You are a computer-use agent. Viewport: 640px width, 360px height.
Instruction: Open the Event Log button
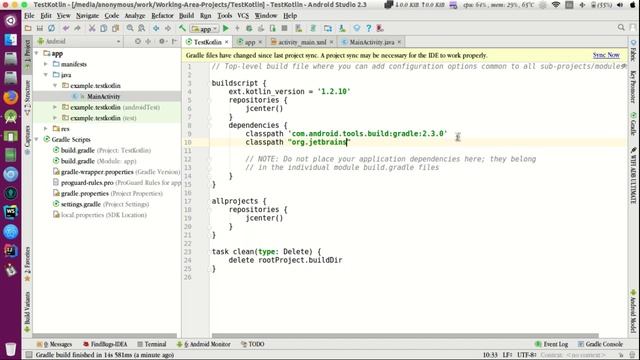tap(551, 344)
